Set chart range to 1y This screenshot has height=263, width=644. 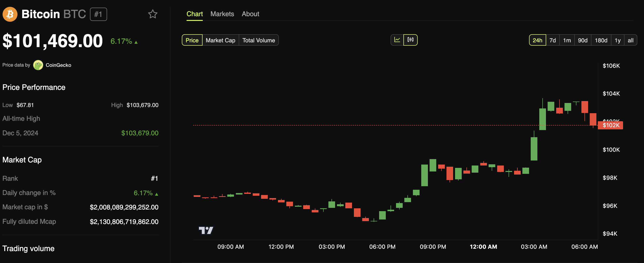pos(618,40)
